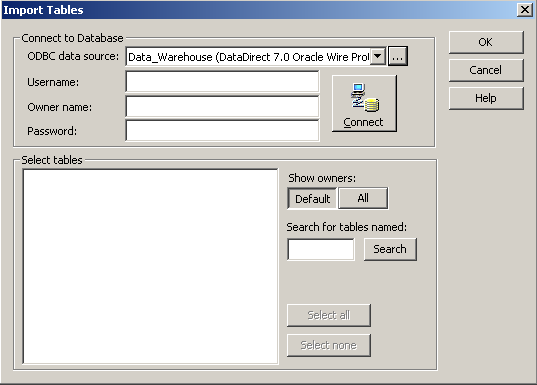Click the Search button
Image resolution: width=537 pixels, height=385 pixels.
390,249
